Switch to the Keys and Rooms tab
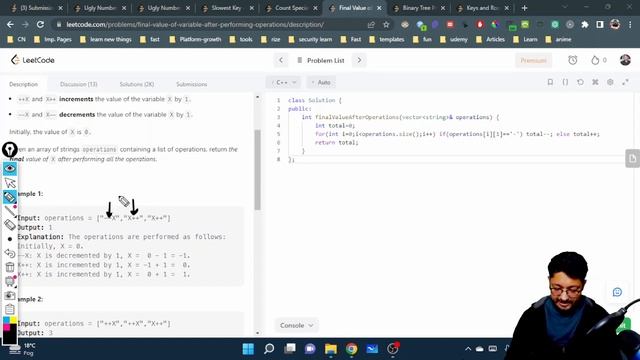 [482, 8]
